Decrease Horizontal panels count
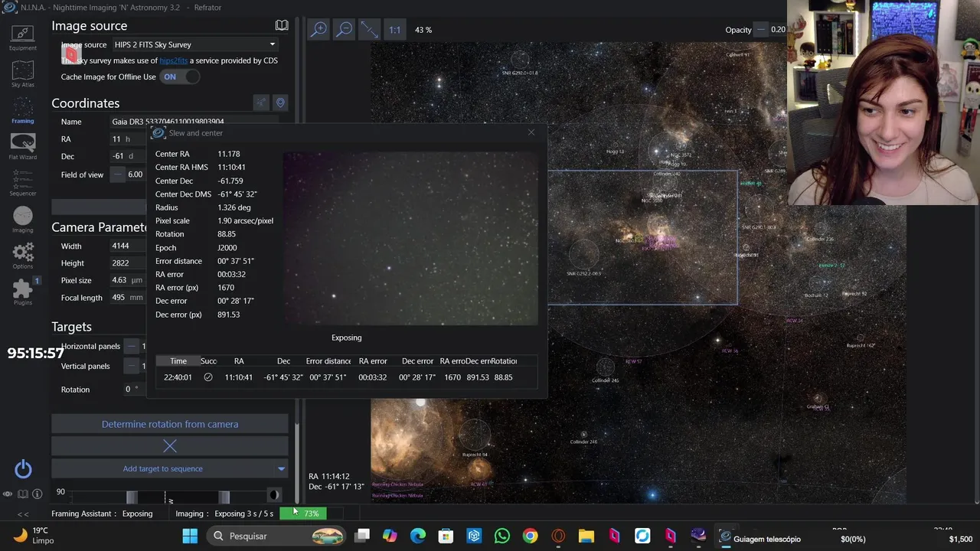This screenshot has height=551, width=980. click(132, 346)
